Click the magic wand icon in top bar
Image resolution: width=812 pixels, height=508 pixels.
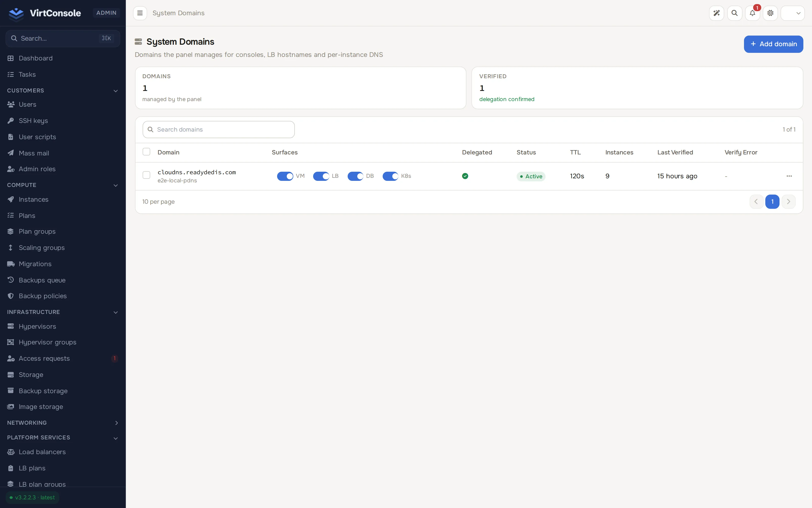point(716,13)
